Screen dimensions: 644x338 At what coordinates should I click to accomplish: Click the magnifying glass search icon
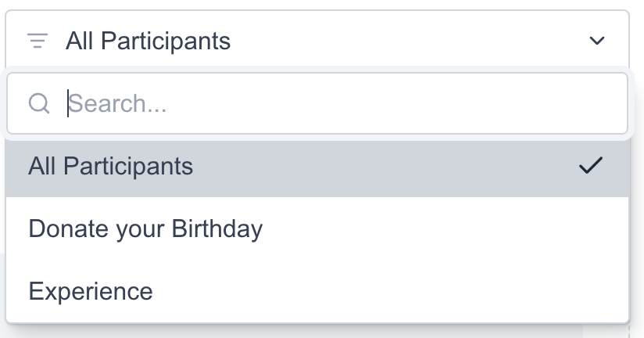tap(39, 103)
